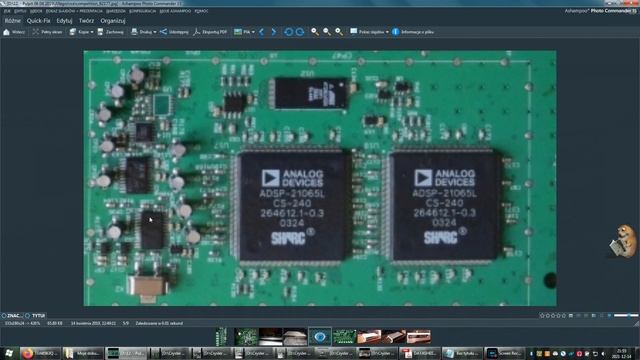Adjust the zoom slider at bottom right

[626, 316]
